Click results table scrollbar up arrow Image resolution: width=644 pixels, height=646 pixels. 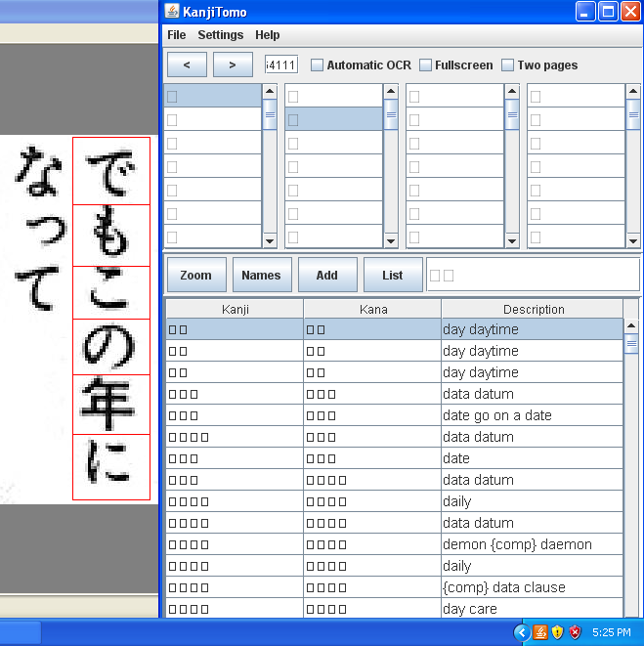pos(631,325)
